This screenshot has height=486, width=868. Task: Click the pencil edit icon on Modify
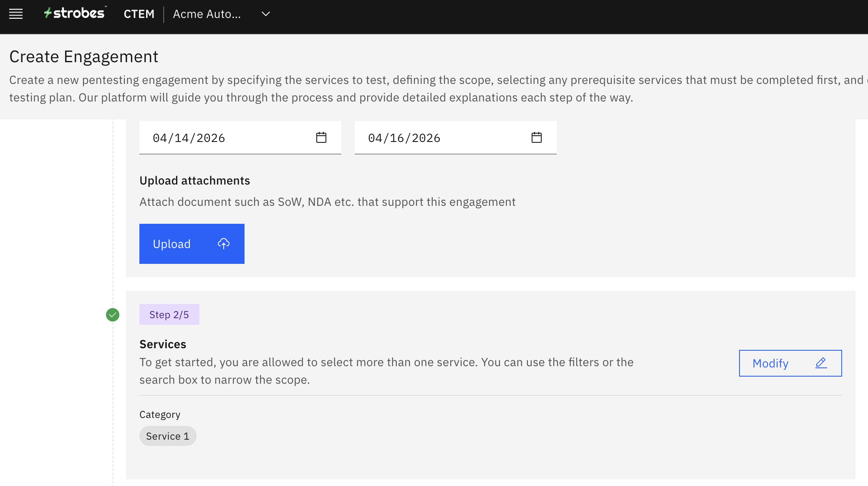click(x=821, y=363)
